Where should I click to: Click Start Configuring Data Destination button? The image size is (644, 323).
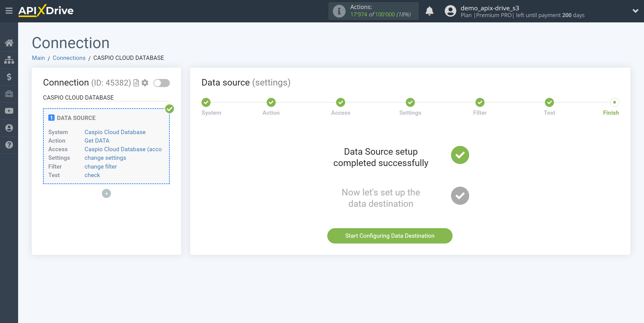click(389, 236)
